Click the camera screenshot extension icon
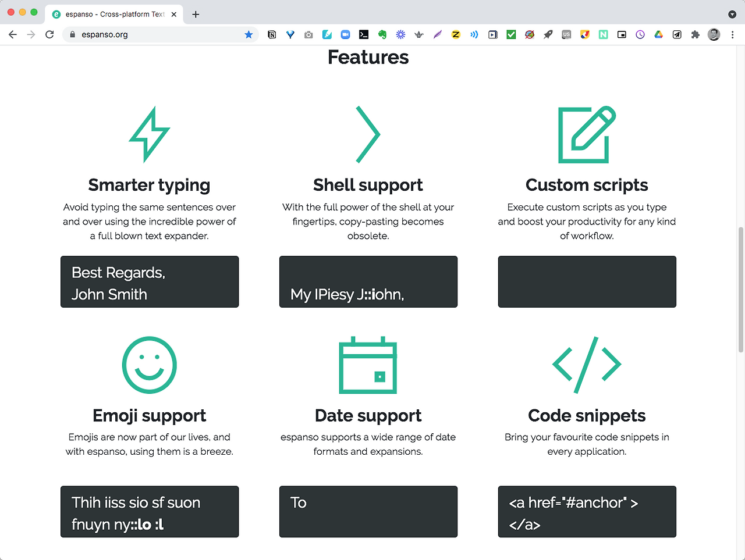 (308, 35)
